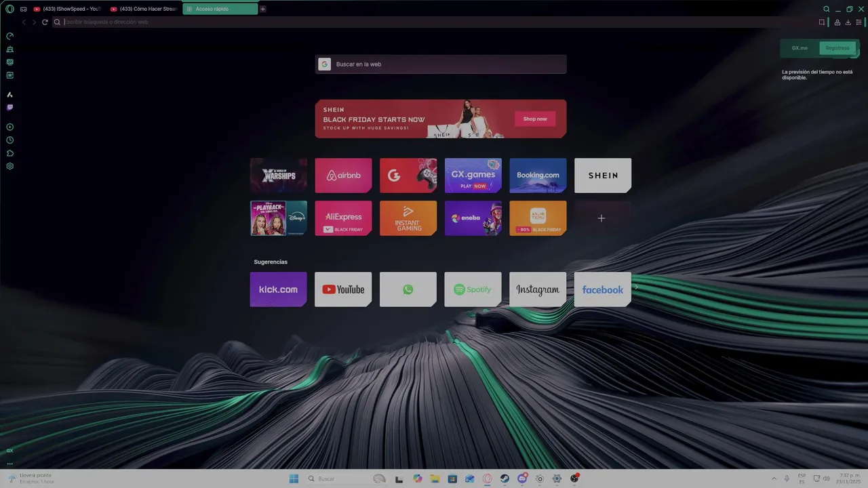This screenshot has width=868, height=488.
Task: Open Settings gear in sidebar
Action: 9,166
